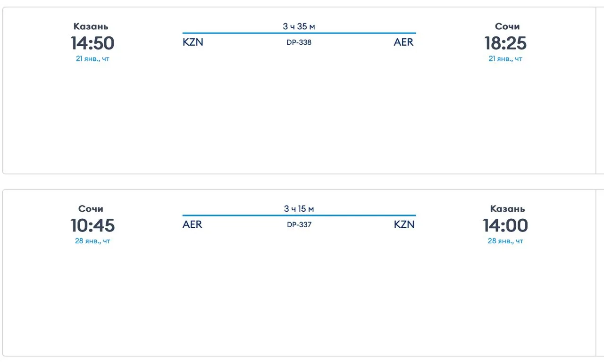This screenshot has width=604, height=364.
Task: Click the 3 ч 35 м duration text
Action: 299,26
